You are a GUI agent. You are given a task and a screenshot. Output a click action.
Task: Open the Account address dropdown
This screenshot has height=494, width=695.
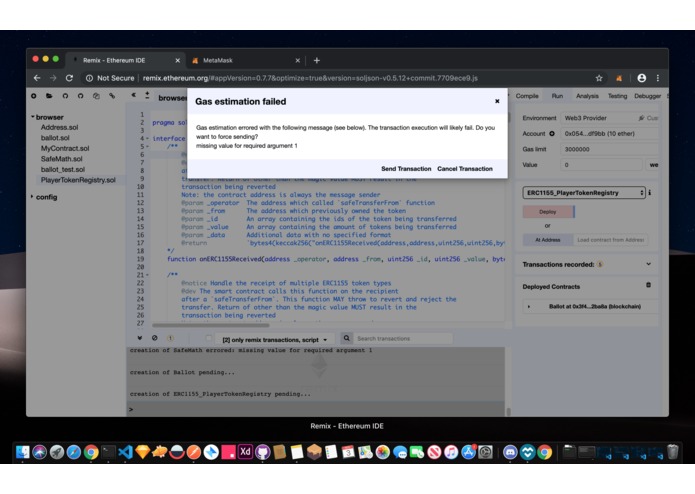pos(609,133)
